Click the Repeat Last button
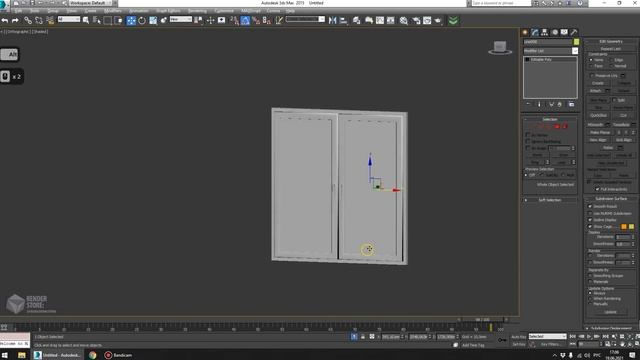The image size is (640, 360). (x=611, y=49)
